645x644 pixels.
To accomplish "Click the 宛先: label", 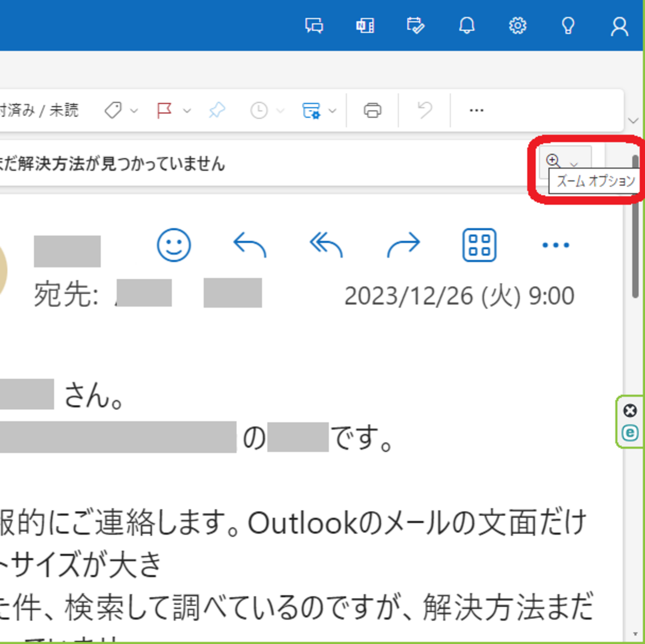I will 66,294.
